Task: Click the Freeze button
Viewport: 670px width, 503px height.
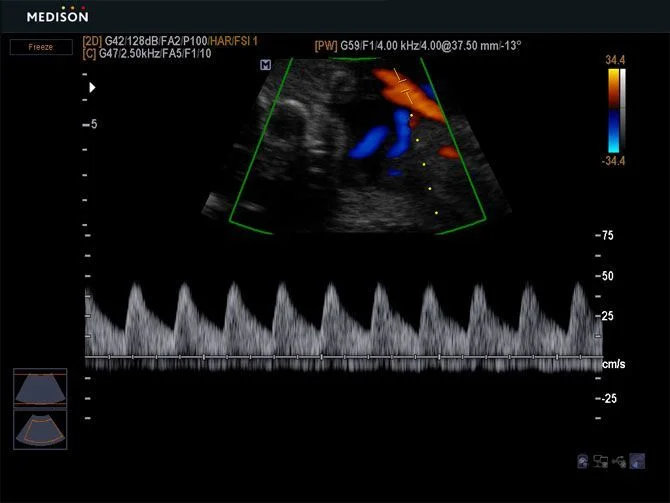Action: click(x=41, y=47)
